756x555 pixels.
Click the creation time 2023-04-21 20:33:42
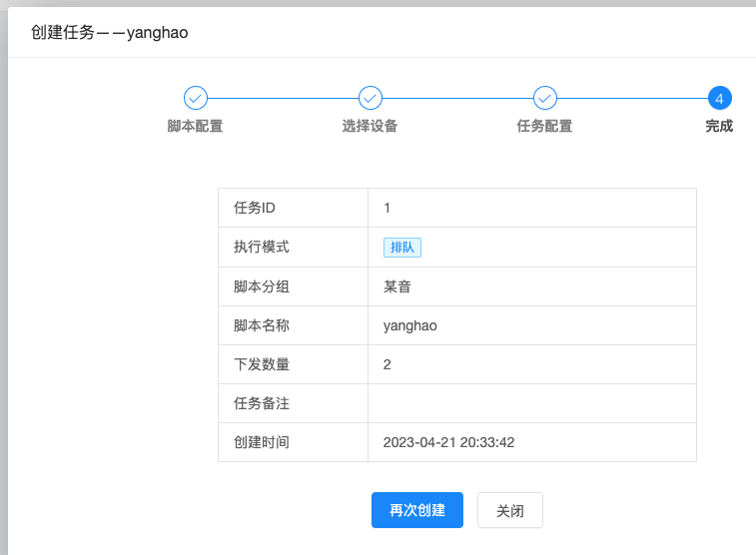[448, 442]
